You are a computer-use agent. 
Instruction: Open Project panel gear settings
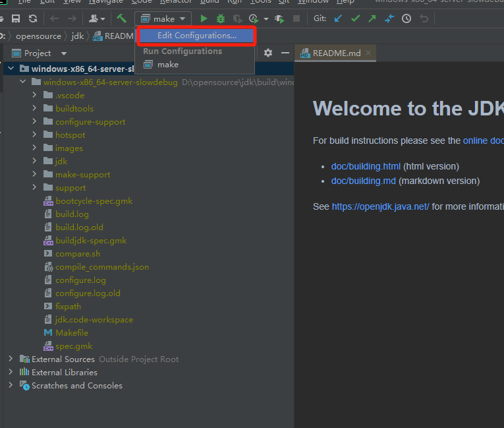(x=268, y=53)
